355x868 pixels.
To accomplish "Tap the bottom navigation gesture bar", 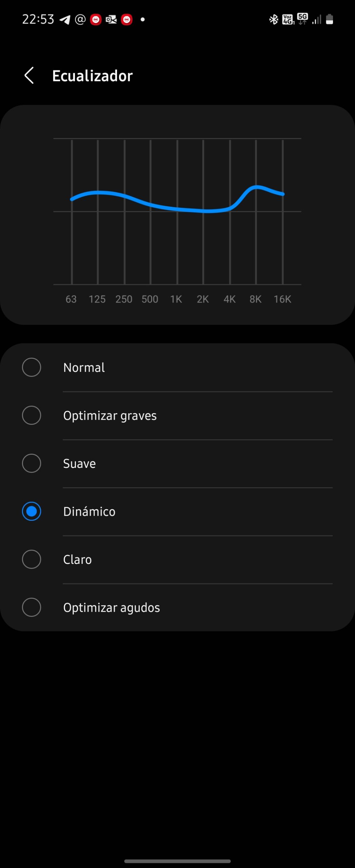I will pyautogui.click(x=177, y=861).
